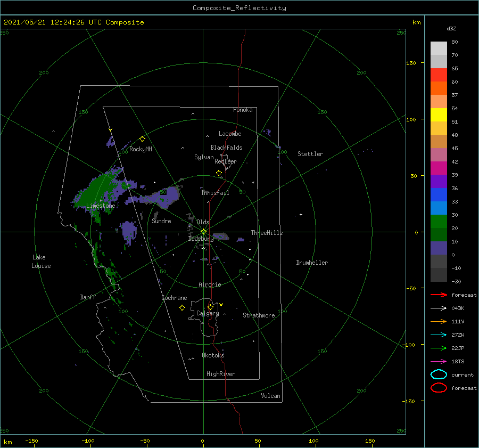Image resolution: width=479 pixels, height=448 pixels.
Task: Pick the blue swatch between 36 and 33
Action: click(x=439, y=195)
